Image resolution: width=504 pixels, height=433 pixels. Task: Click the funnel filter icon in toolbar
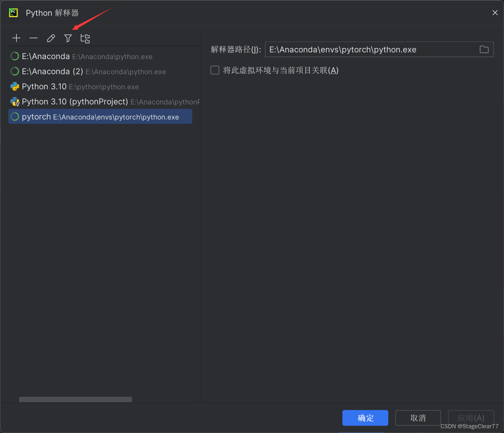click(68, 38)
